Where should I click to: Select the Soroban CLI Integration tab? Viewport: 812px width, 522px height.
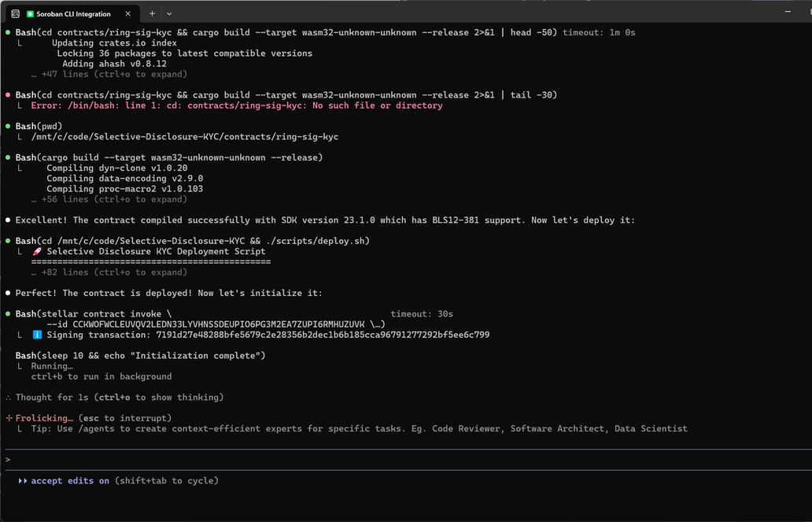click(x=73, y=14)
